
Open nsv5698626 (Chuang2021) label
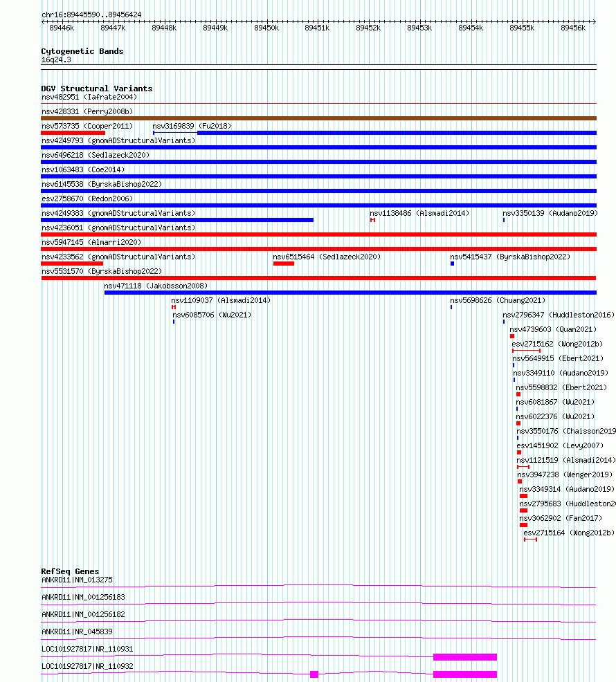[x=498, y=301]
